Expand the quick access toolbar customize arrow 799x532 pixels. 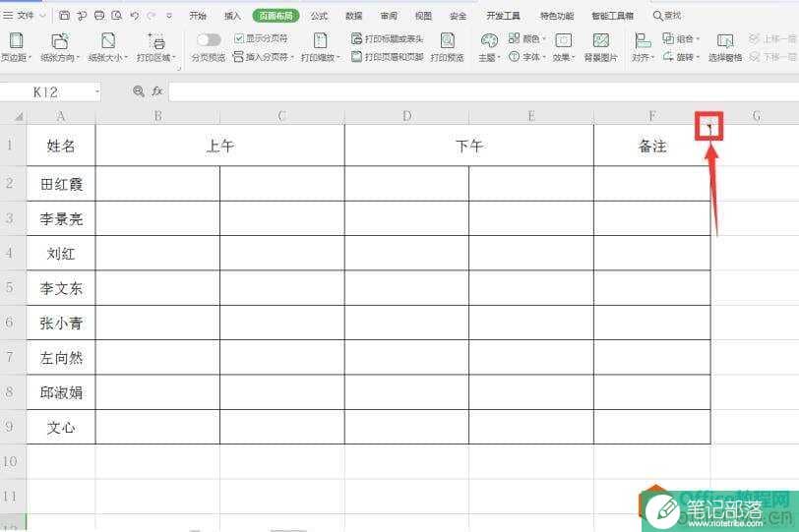[x=168, y=16]
